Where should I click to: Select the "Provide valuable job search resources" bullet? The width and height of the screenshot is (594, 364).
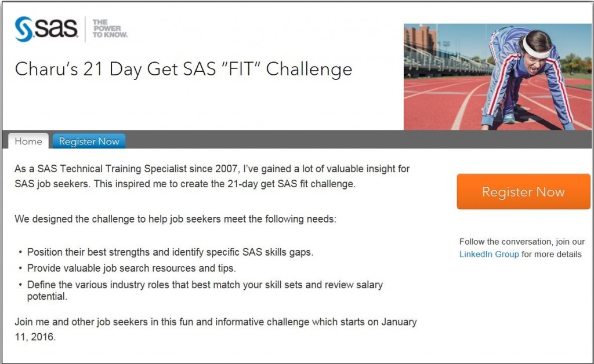tap(132, 268)
